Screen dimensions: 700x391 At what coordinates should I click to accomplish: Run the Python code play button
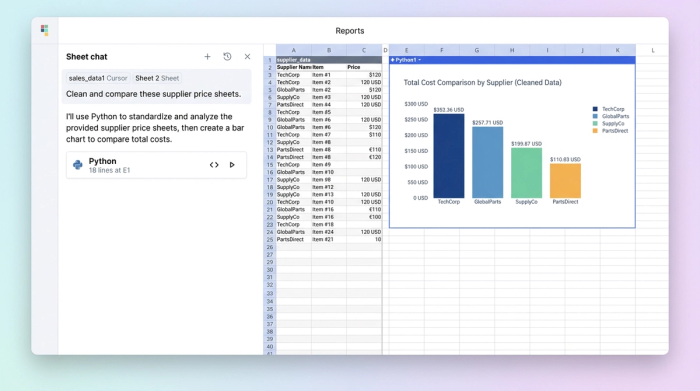point(232,165)
